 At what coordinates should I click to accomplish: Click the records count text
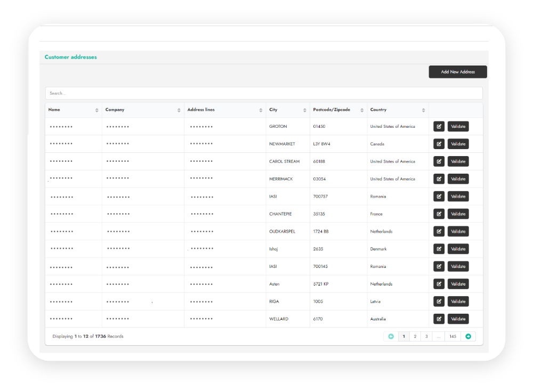point(88,336)
